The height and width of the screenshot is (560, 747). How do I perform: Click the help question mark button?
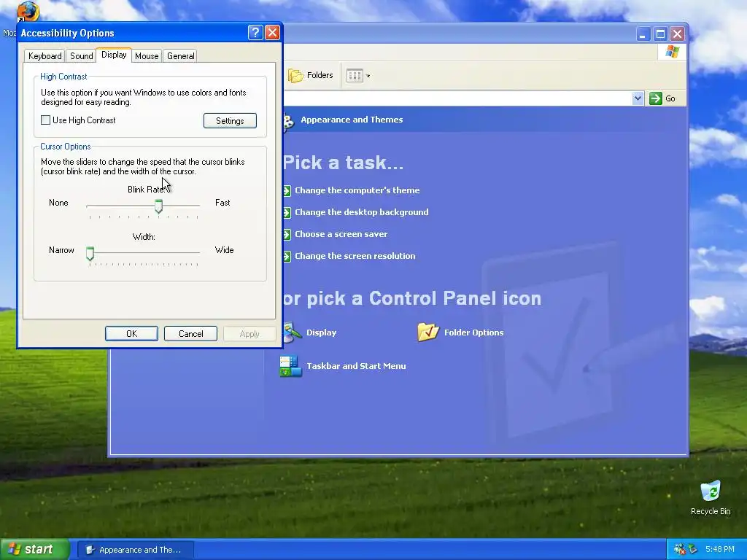click(x=255, y=32)
